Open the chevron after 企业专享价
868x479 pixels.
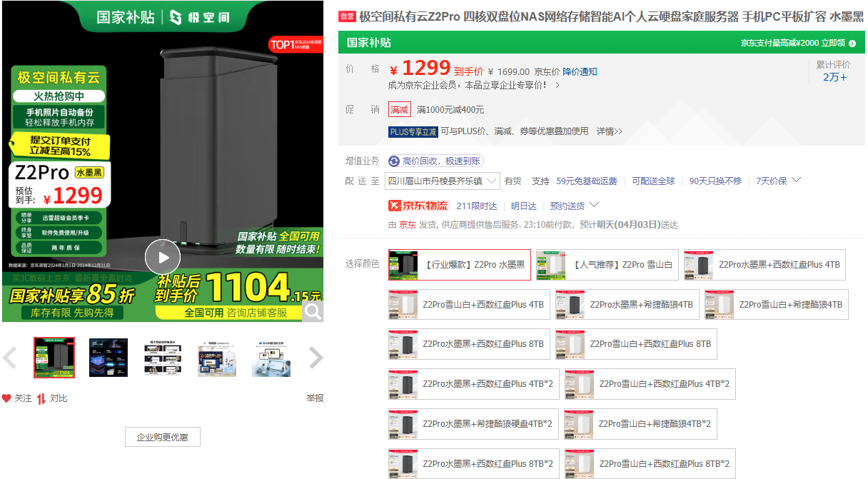pyautogui.click(x=557, y=85)
